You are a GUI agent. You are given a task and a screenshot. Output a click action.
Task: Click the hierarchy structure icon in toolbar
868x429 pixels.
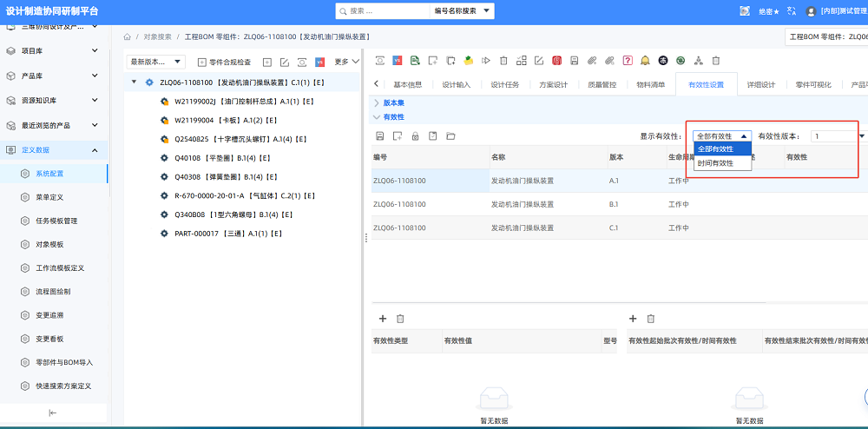point(698,60)
